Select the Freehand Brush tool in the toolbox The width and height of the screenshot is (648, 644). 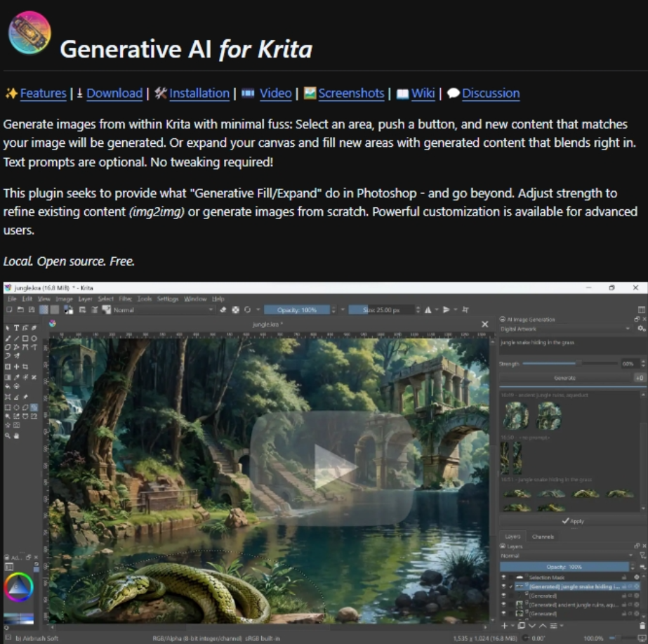(7, 339)
